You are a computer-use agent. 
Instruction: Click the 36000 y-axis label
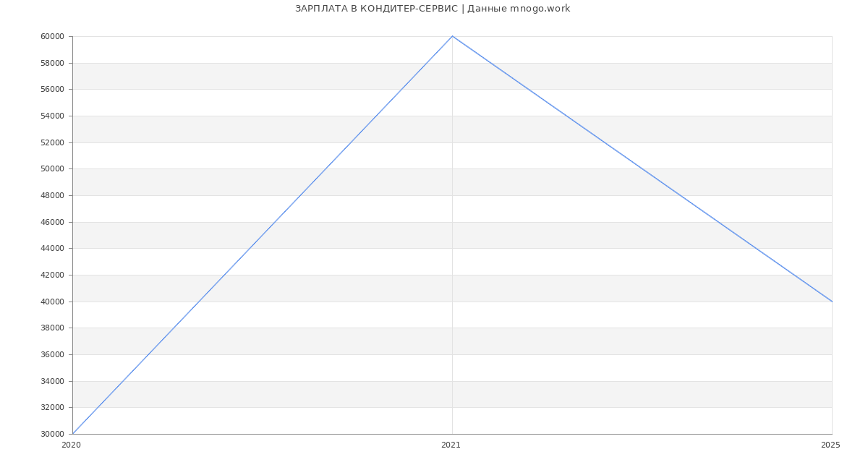[52, 355]
